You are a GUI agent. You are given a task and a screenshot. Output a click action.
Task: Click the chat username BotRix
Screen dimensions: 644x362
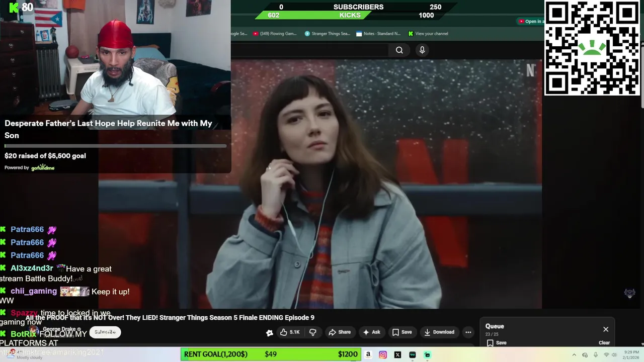(x=23, y=334)
